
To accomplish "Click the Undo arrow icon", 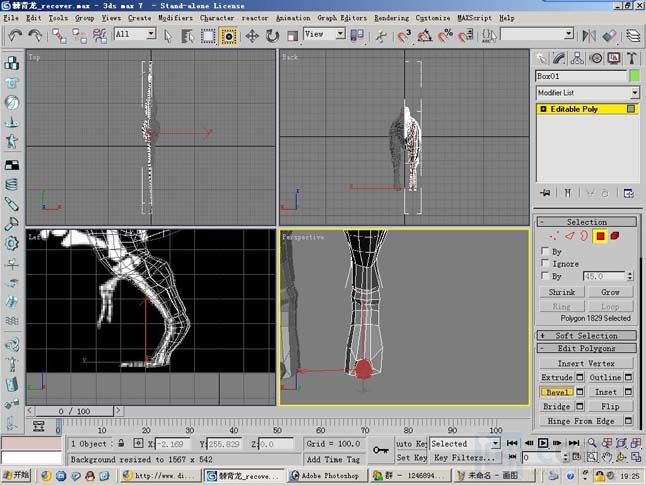I will click(15, 36).
